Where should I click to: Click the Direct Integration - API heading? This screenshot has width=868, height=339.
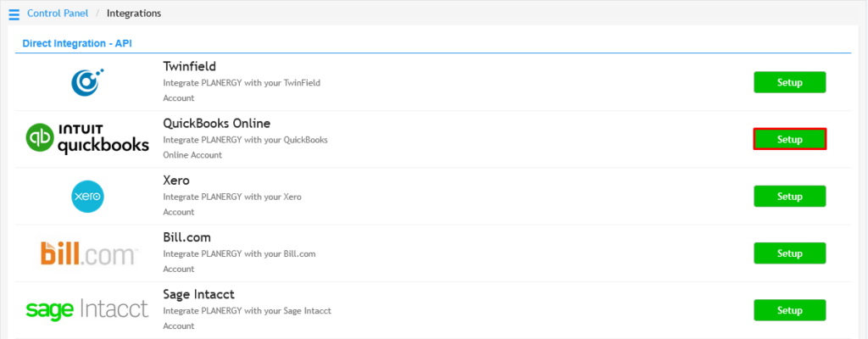pos(77,43)
